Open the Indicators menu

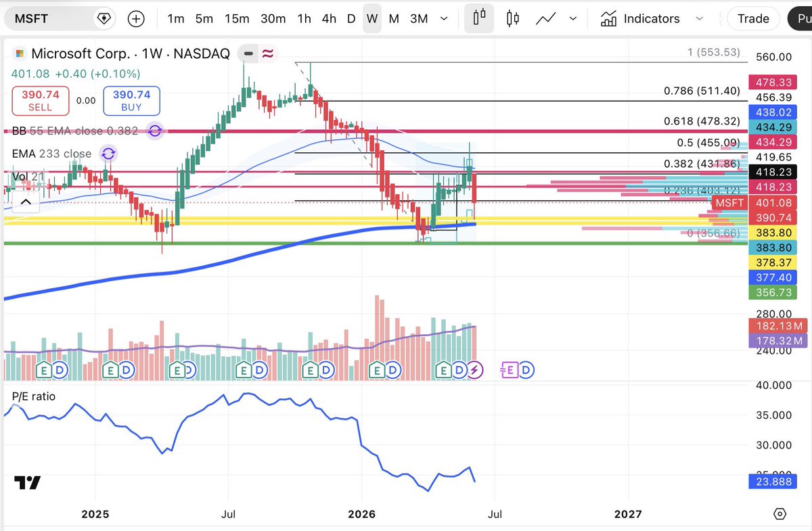(x=640, y=18)
